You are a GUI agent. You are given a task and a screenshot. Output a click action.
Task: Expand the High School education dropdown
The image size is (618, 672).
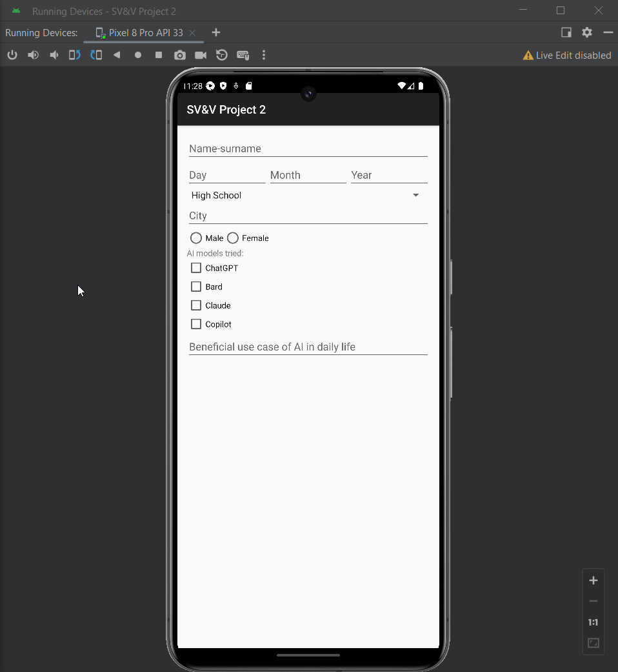click(415, 196)
